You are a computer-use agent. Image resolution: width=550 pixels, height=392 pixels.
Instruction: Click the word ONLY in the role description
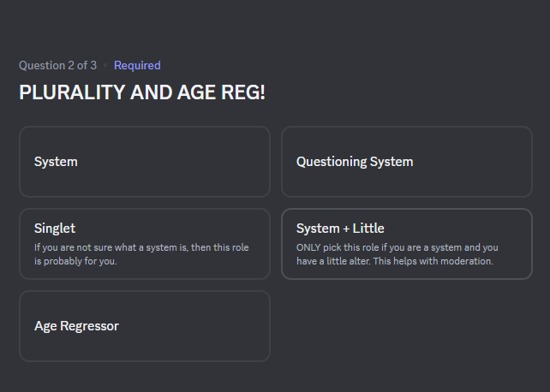click(308, 247)
